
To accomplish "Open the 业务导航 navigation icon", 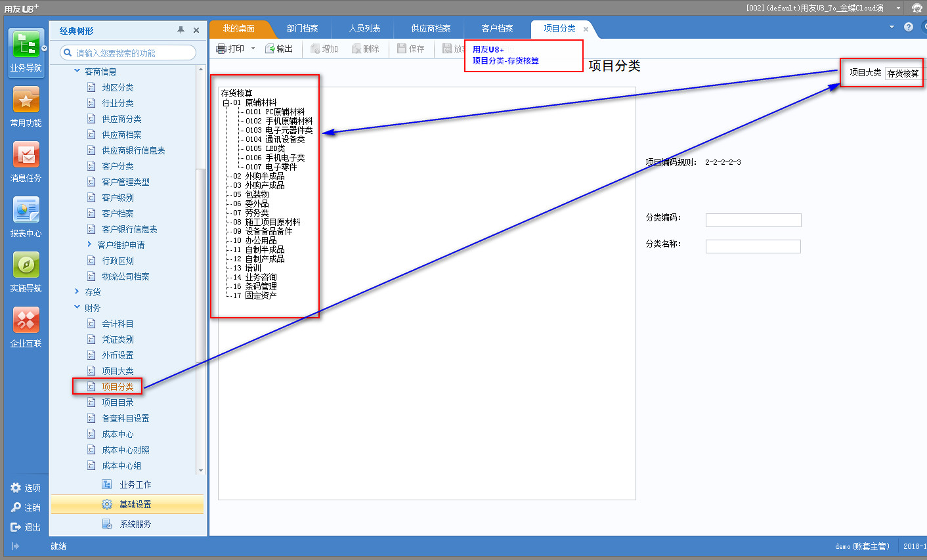I will 26,46.
